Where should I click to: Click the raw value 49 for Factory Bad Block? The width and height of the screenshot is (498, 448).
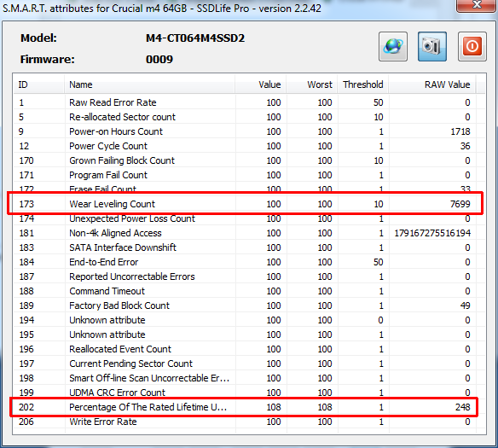[466, 305]
